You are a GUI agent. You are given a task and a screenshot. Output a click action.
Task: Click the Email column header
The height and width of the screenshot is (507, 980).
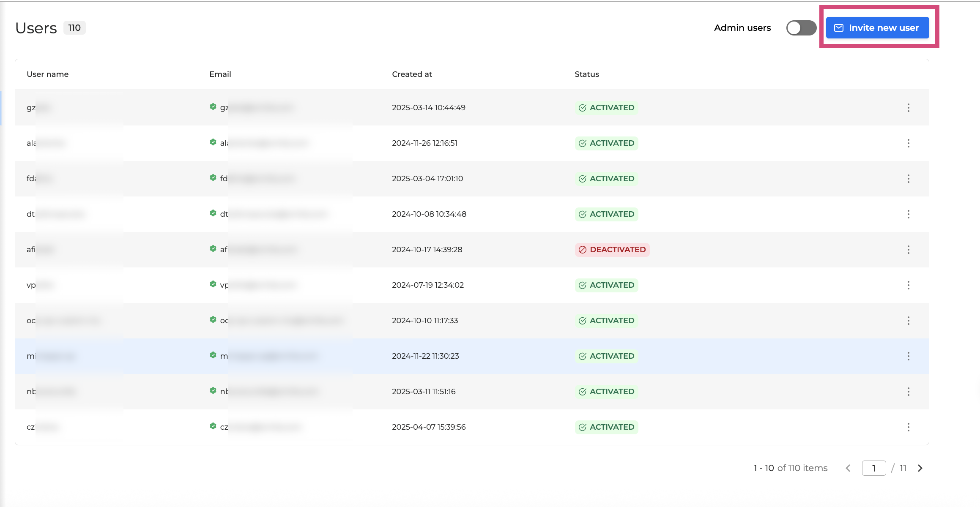tap(220, 74)
